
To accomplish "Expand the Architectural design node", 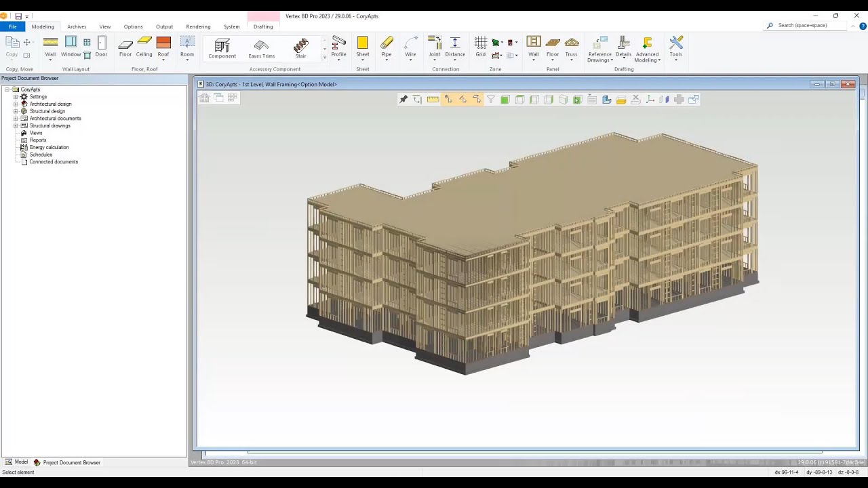I will (16, 104).
